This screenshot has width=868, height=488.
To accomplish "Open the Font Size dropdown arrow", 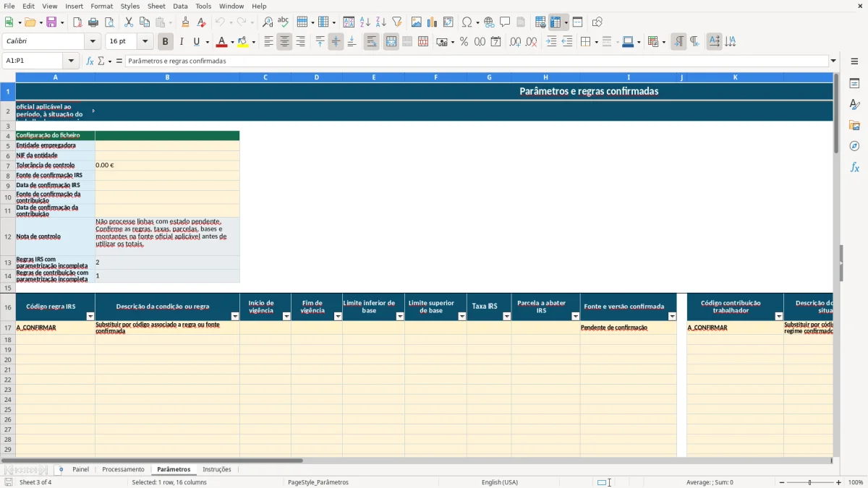I will 145,42.
